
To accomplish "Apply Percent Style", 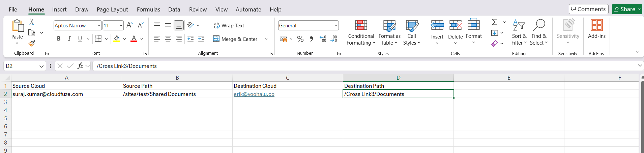I will (x=300, y=39).
